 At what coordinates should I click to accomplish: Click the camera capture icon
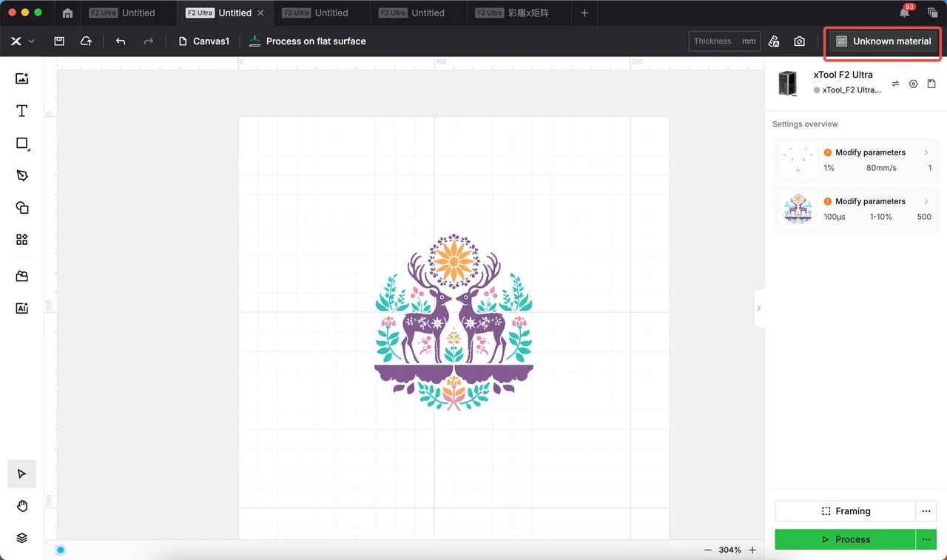pyautogui.click(x=799, y=41)
